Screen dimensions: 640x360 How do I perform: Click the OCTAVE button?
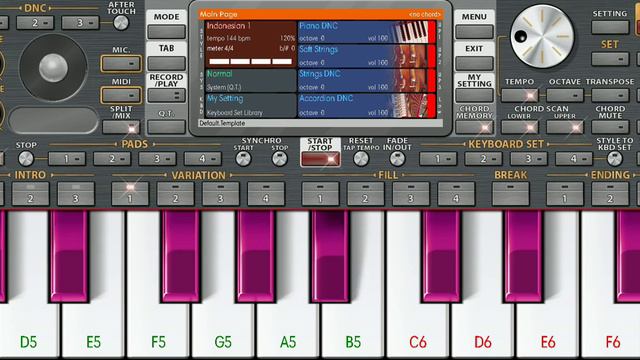tap(565, 95)
